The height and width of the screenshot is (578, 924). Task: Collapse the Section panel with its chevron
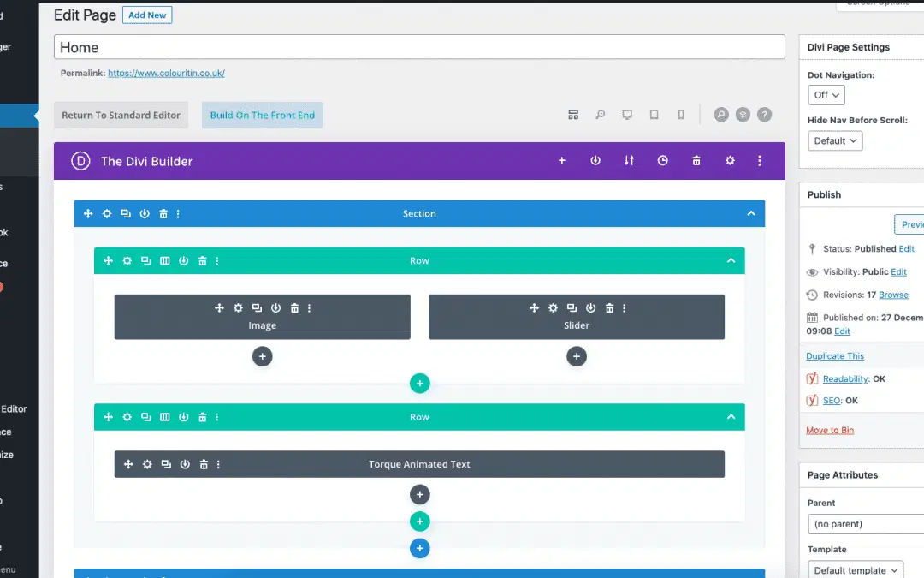pos(750,213)
